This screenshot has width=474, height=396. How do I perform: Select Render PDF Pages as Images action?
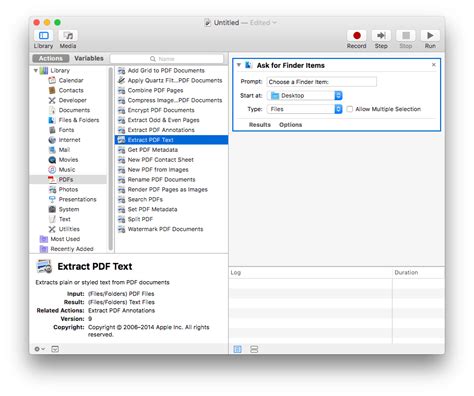click(x=167, y=189)
